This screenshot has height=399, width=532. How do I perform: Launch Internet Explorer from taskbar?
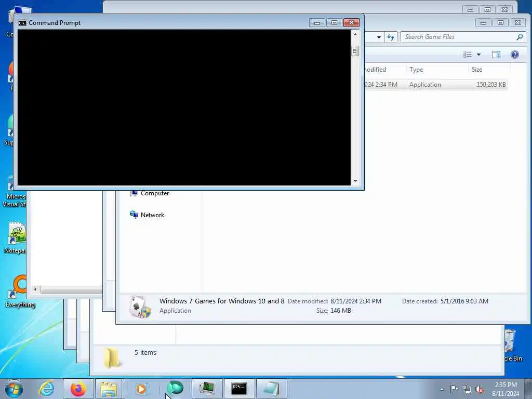tap(46, 389)
